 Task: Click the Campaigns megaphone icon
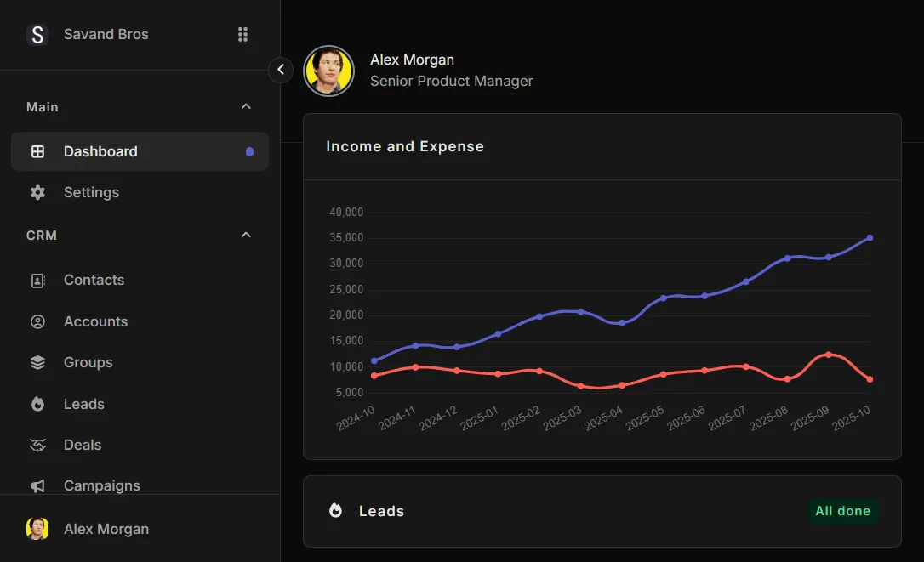coord(37,485)
